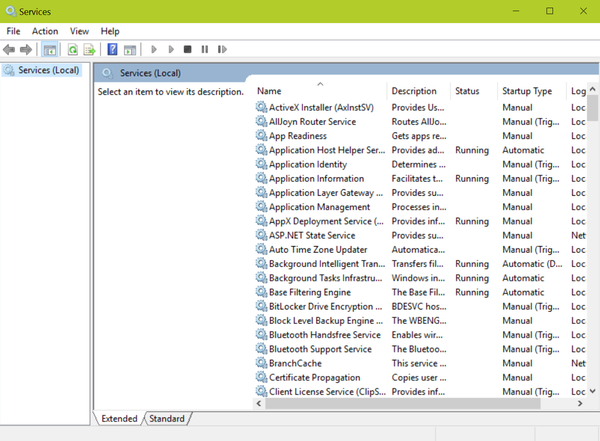This screenshot has height=441, width=600.
Task: Click the horizontal scrollbar thumb
Action: [x=403, y=403]
